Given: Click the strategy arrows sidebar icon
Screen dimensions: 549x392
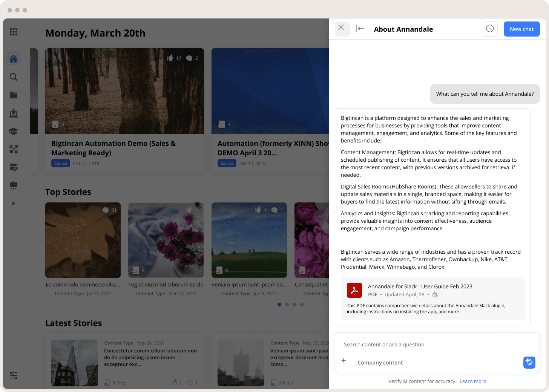Looking at the screenshot, I should pos(14,149).
